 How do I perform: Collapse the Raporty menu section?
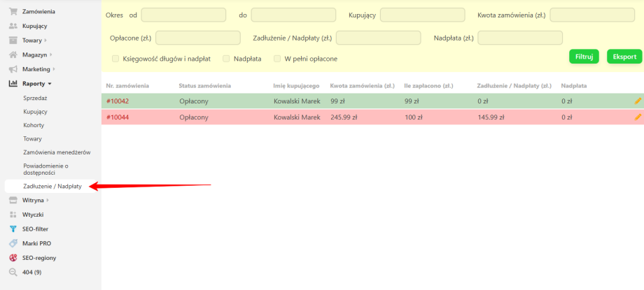(36, 84)
